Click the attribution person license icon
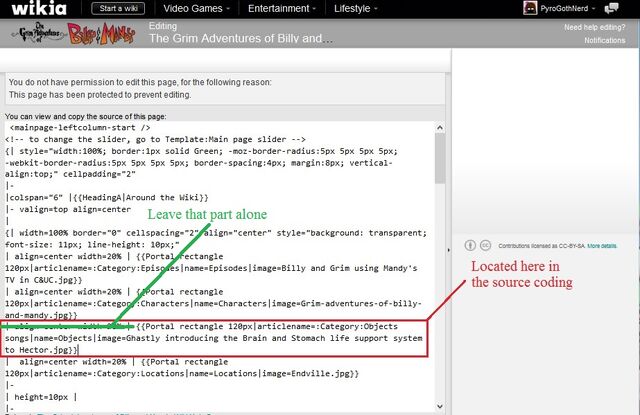This screenshot has height=415, width=640. [x=470, y=245]
